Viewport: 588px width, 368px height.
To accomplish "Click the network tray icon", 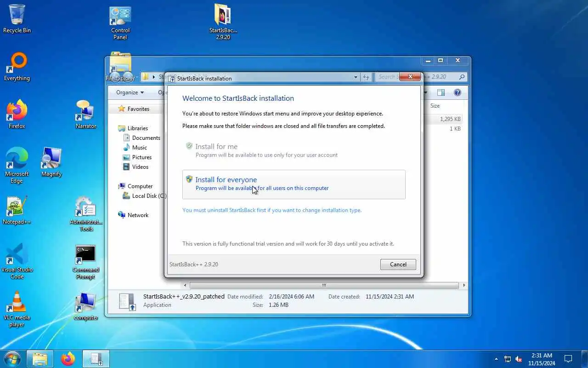I will (x=508, y=359).
